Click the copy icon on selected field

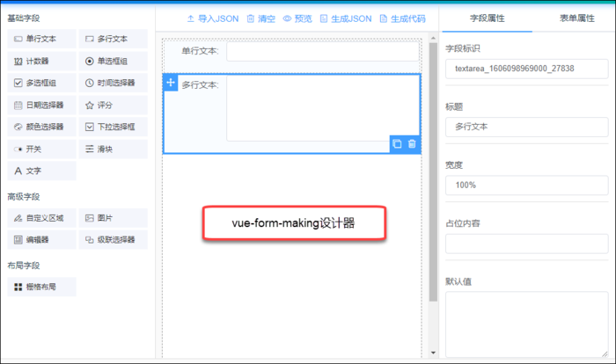pyautogui.click(x=397, y=143)
